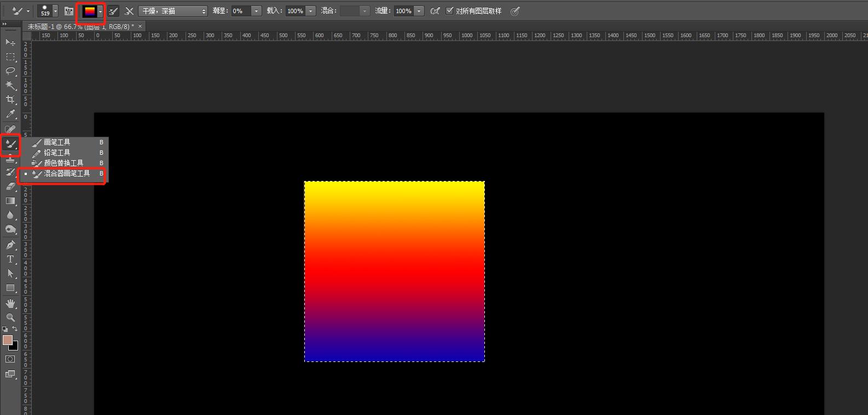Expand the 潮湿 percentage dropdown arrow
The image size is (868, 415).
coord(256,11)
